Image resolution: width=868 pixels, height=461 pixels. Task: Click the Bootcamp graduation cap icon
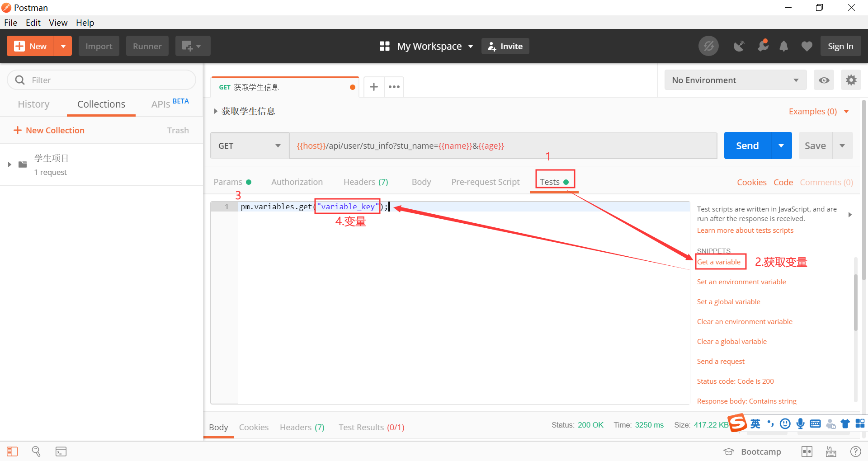pos(729,452)
